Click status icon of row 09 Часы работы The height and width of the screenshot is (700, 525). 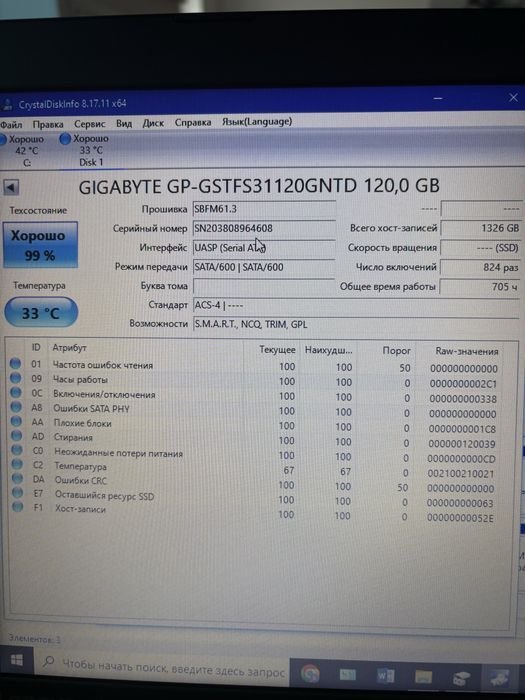[16, 378]
